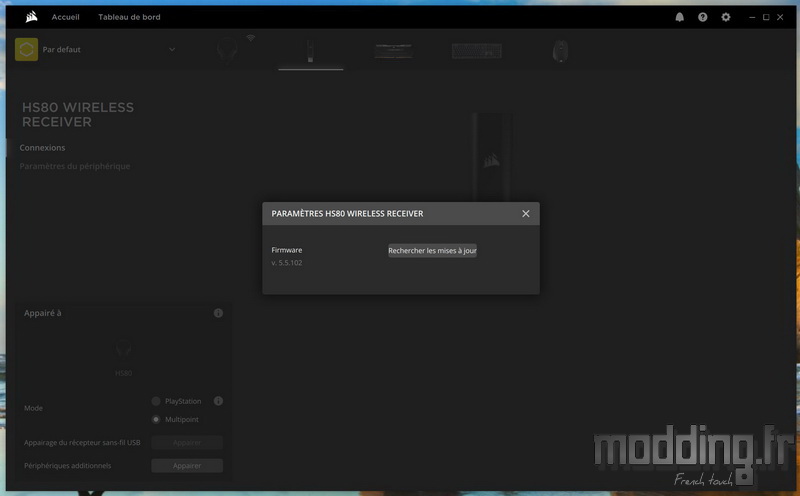This screenshot has width=800, height=496.
Task: Show info next to PlayStation mode
Action: click(x=218, y=401)
